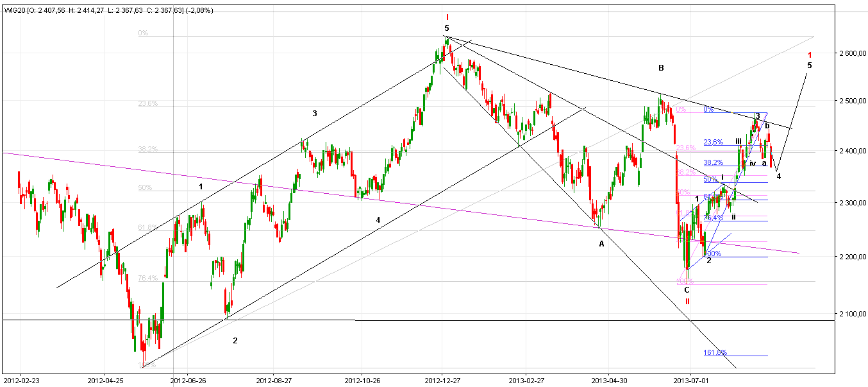
Task: Click the WIG20 OHLC title text
Action: [x=108, y=10]
